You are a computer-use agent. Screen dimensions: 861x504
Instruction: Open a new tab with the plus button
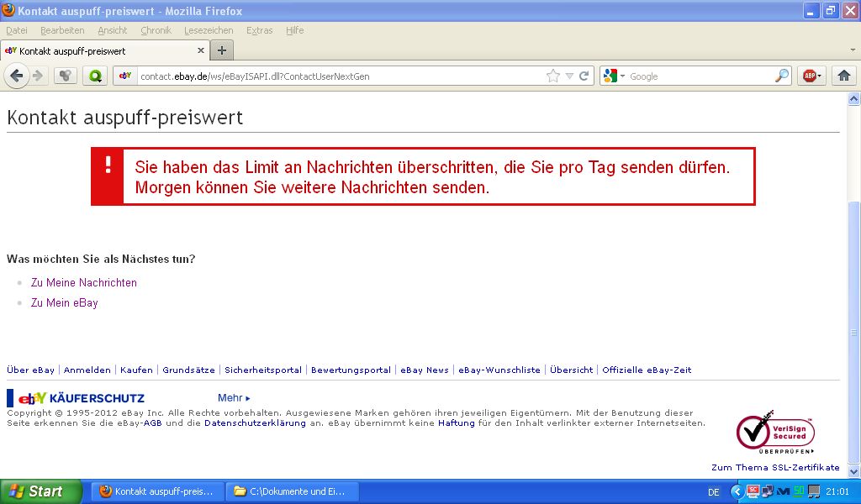tap(222, 50)
